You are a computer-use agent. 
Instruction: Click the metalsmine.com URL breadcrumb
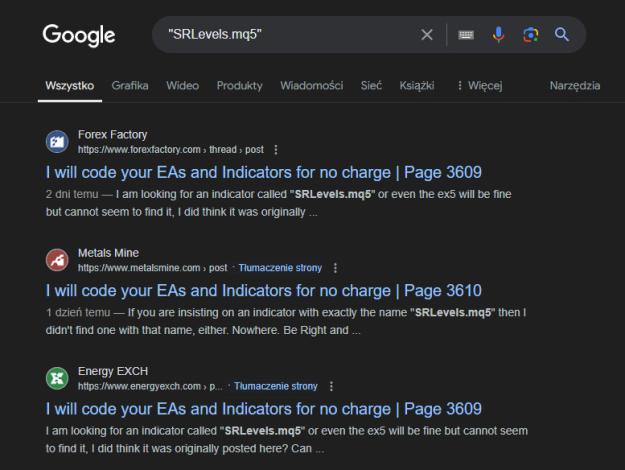(152, 268)
